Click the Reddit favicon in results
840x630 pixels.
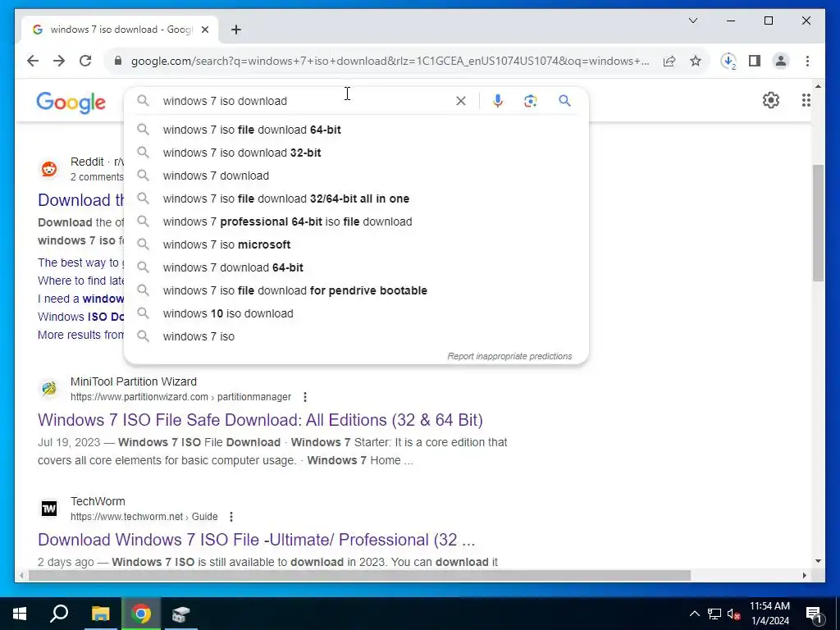(49, 169)
